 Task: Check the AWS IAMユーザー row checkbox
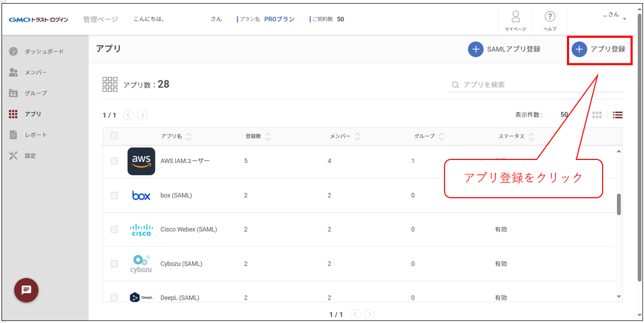point(114,161)
